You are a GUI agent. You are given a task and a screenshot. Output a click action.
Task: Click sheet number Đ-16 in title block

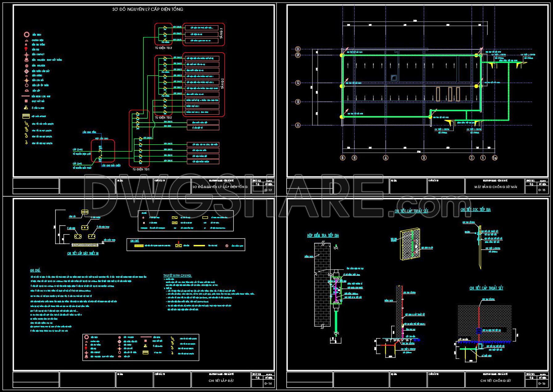(x=542, y=383)
